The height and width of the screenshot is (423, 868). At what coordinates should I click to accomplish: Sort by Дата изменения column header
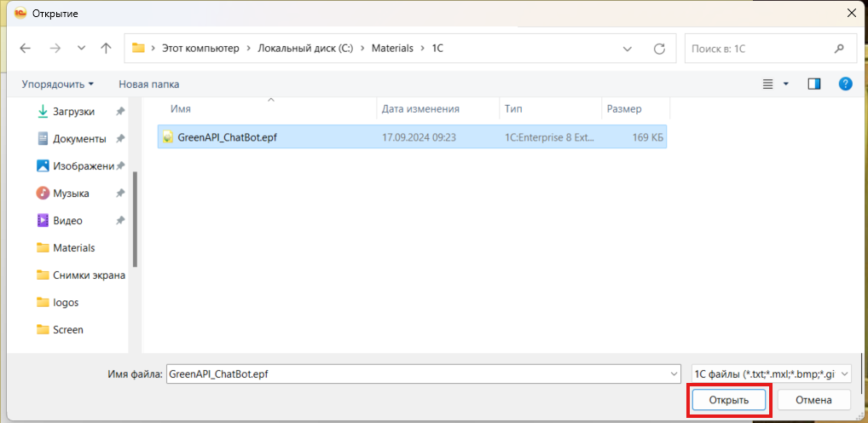(x=420, y=109)
